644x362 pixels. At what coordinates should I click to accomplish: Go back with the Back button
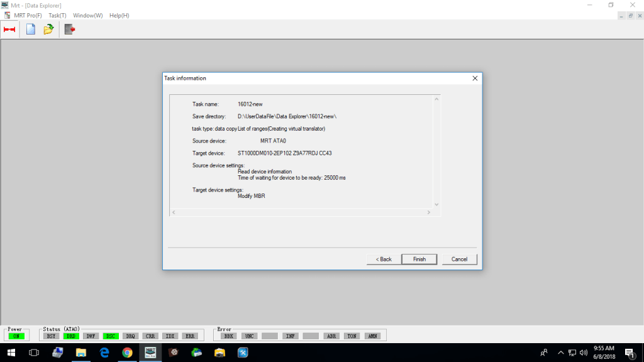[384, 259]
